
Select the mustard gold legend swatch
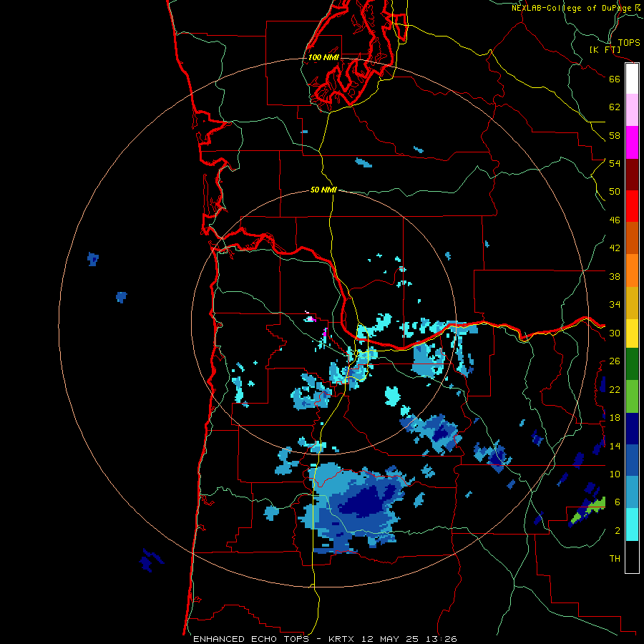click(x=632, y=303)
